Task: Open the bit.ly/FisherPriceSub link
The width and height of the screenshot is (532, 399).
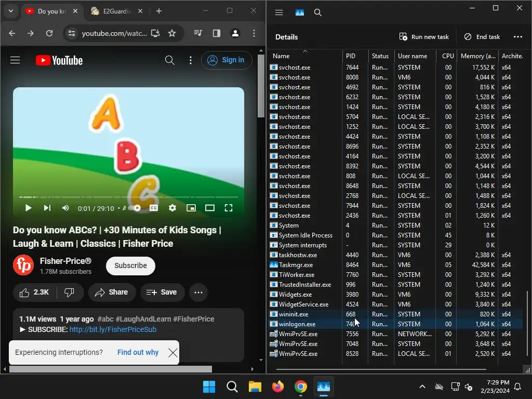Action: click(113, 329)
